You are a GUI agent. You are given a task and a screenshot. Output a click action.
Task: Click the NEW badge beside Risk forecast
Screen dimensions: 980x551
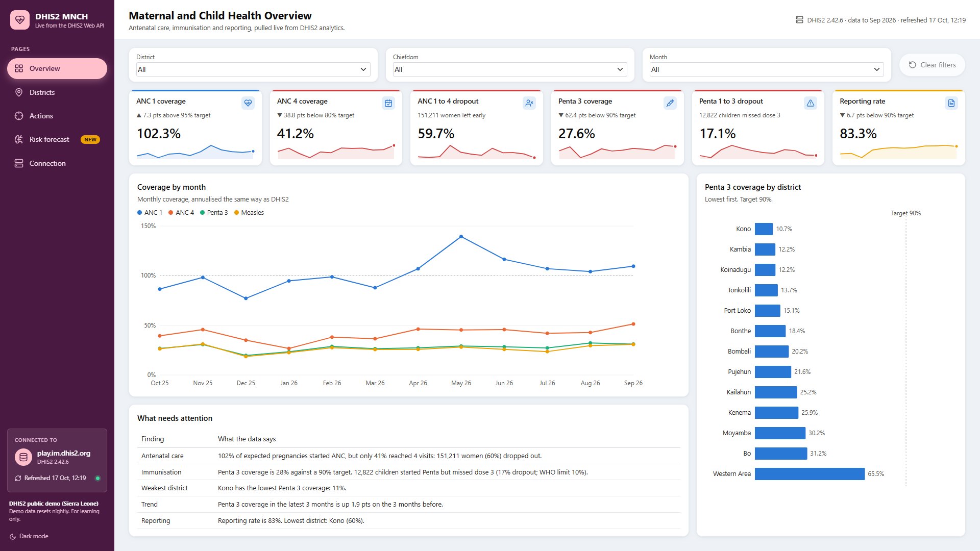90,140
